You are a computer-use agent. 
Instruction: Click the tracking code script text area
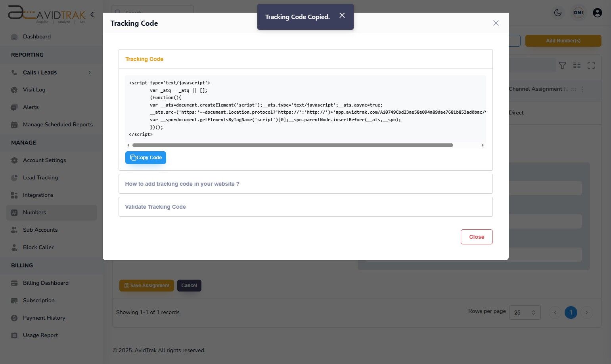pos(305,109)
